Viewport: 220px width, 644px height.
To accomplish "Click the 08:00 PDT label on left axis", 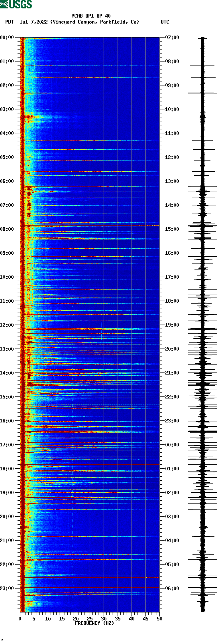I will [x=7, y=229].
